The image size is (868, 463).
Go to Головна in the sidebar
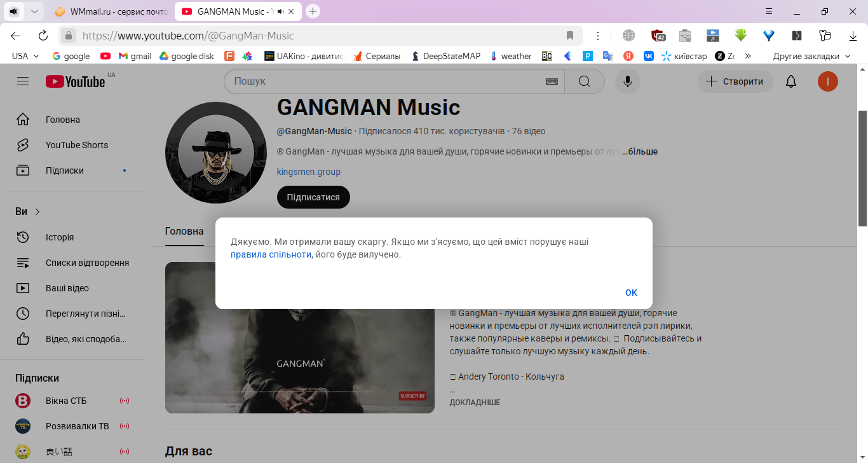(x=76, y=120)
